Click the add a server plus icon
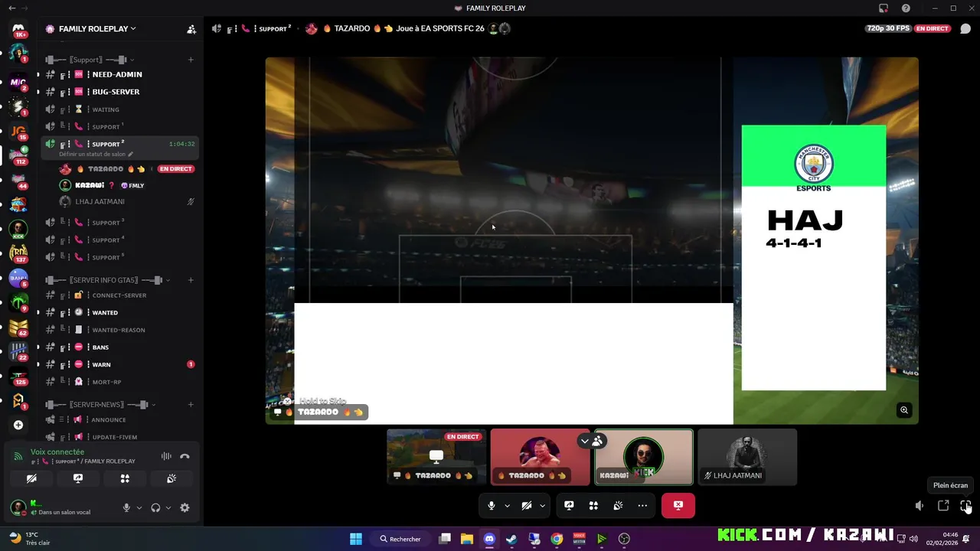Viewport: 980px width, 551px height. coord(18,425)
